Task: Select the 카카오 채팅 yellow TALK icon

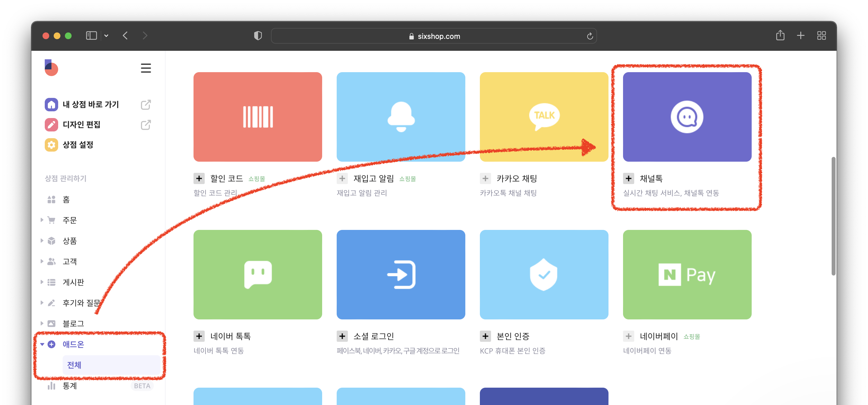Action: (x=544, y=116)
